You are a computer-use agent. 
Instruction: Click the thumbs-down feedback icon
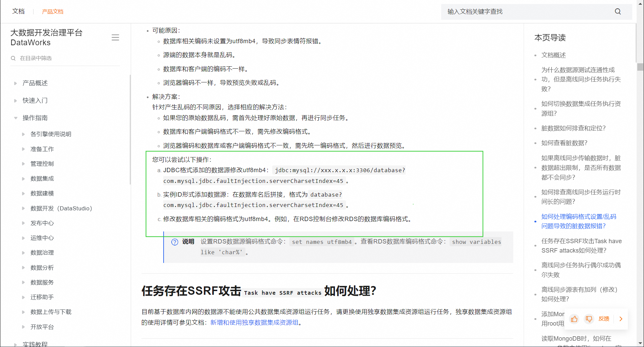pos(589,319)
